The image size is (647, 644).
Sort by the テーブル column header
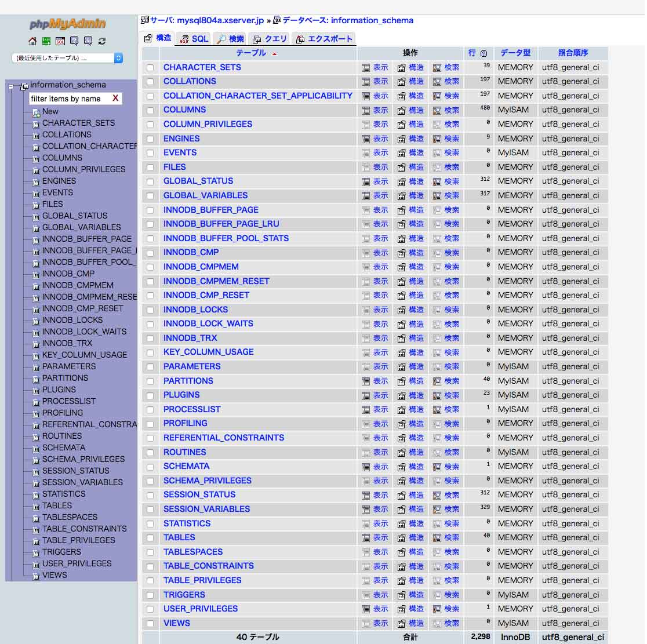[x=251, y=53]
